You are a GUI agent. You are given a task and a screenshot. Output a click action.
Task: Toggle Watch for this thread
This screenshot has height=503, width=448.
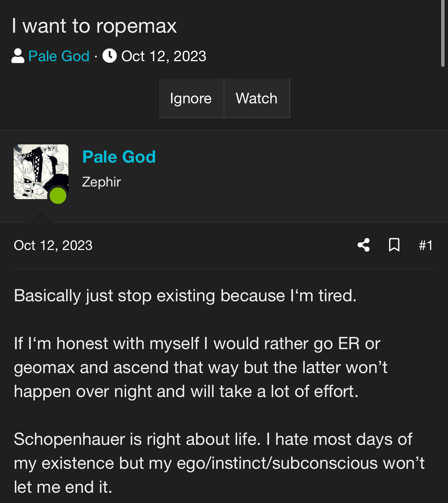coord(256,98)
